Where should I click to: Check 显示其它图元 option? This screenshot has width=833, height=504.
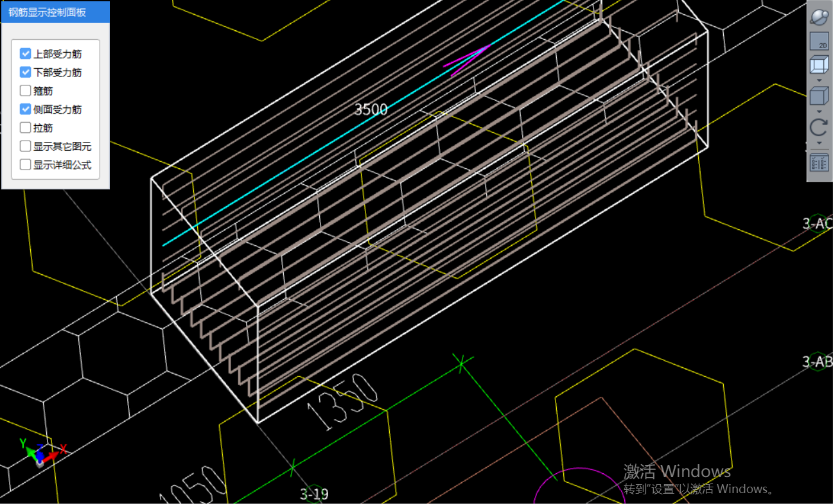coord(26,146)
